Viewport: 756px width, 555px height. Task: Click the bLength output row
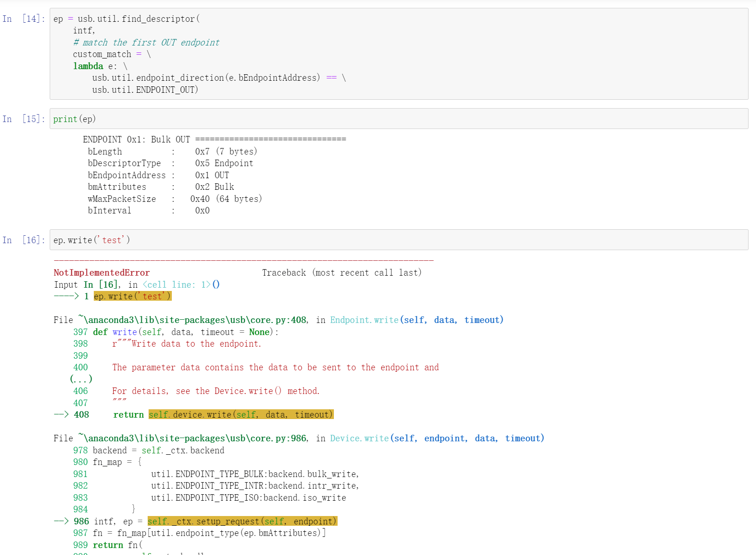coord(172,151)
